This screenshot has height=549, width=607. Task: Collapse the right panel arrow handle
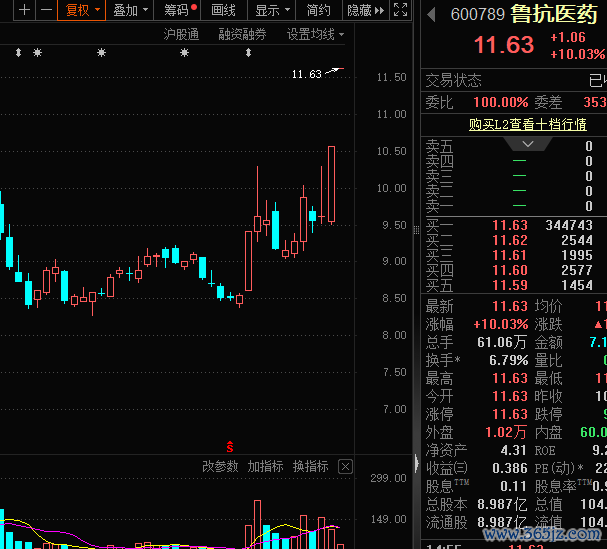pyautogui.click(x=417, y=463)
